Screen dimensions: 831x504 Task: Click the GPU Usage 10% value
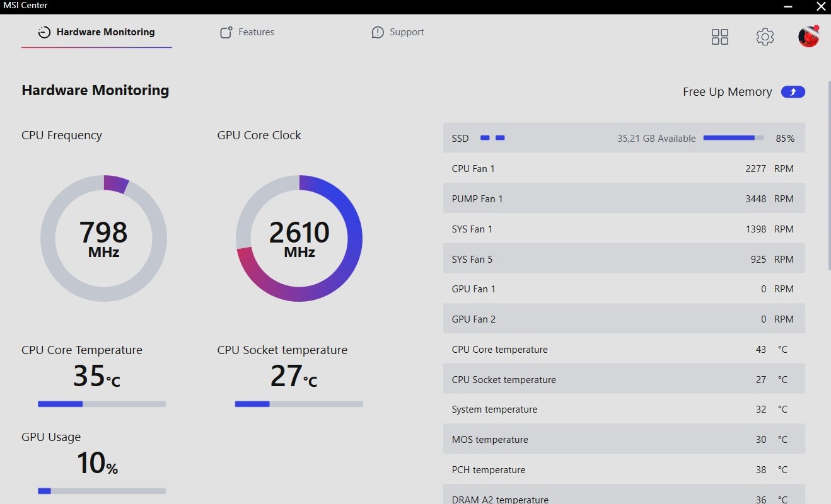click(98, 463)
